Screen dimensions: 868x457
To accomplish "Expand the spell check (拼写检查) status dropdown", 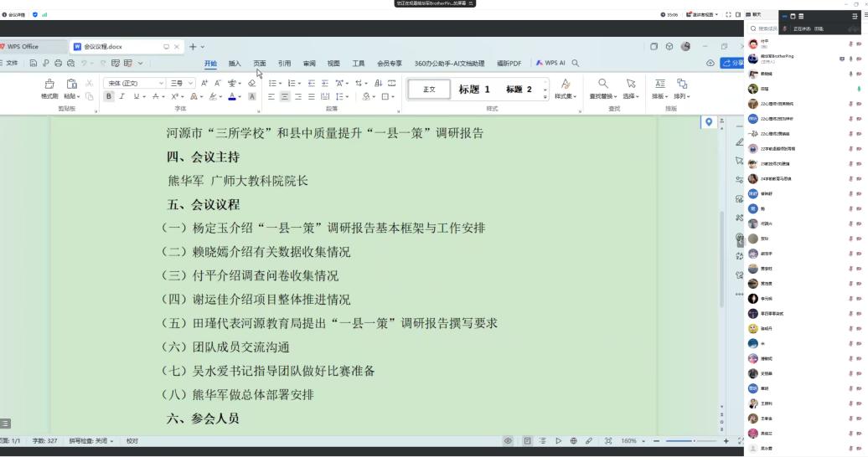I will pos(90,441).
